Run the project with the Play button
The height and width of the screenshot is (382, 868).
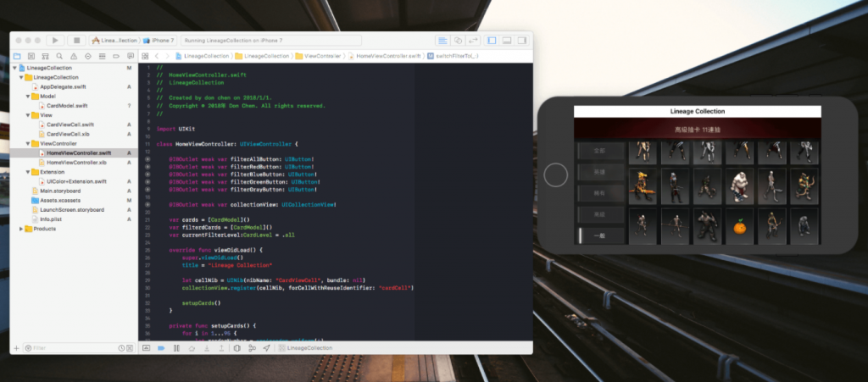pos(55,41)
